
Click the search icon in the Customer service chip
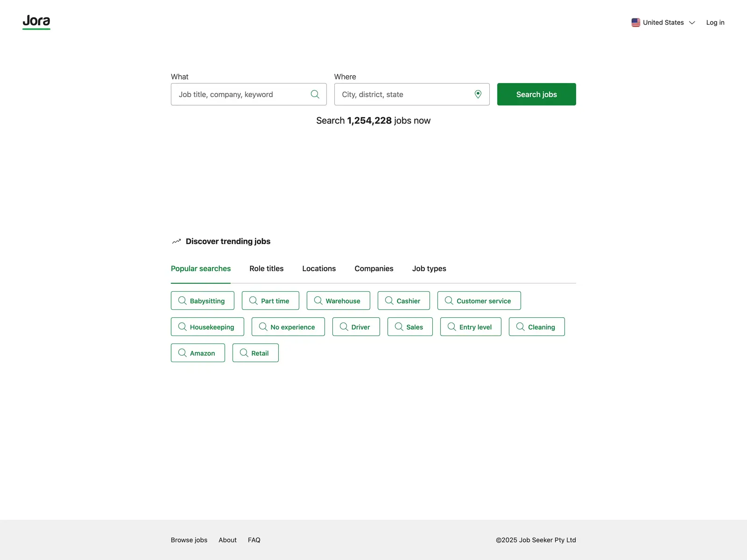click(449, 301)
